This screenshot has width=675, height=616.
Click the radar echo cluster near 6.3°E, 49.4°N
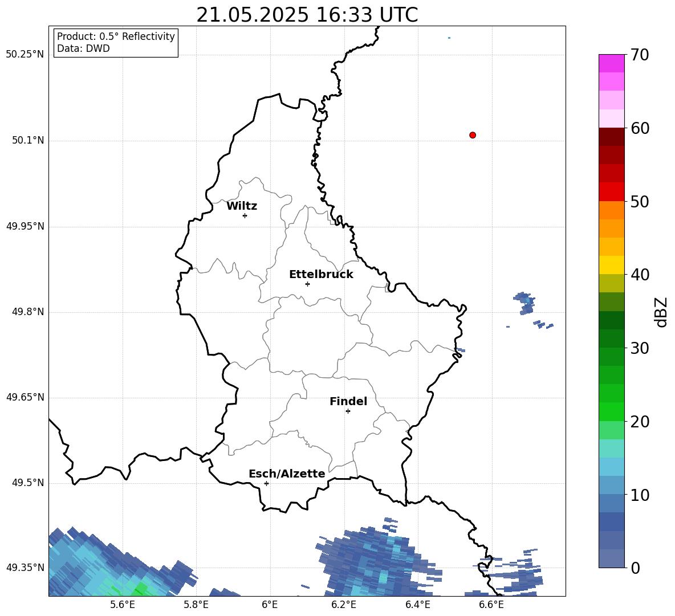tap(379, 557)
